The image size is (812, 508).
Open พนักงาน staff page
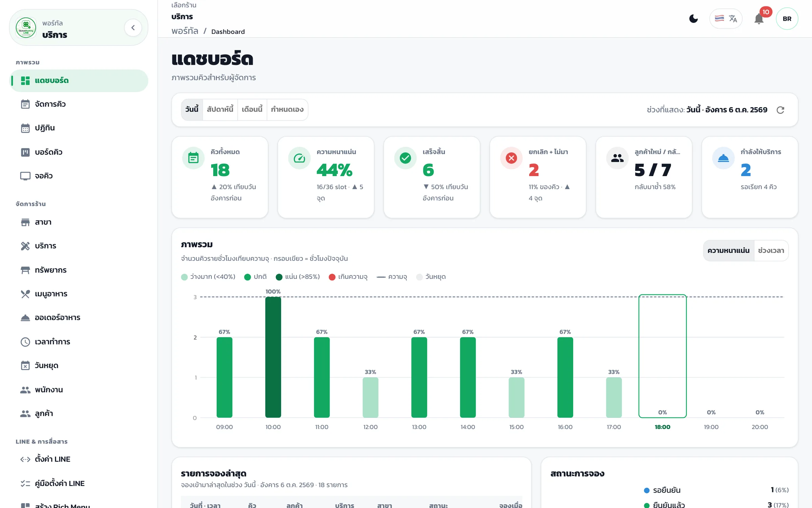click(79, 389)
